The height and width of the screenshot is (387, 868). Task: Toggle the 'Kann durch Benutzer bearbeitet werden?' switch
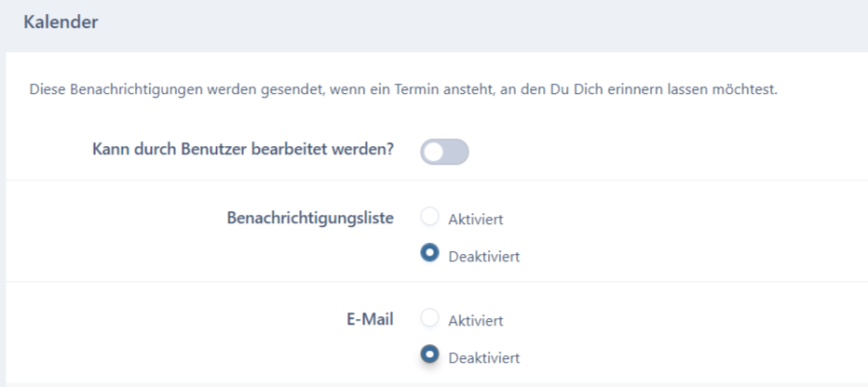click(x=444, y=152)
